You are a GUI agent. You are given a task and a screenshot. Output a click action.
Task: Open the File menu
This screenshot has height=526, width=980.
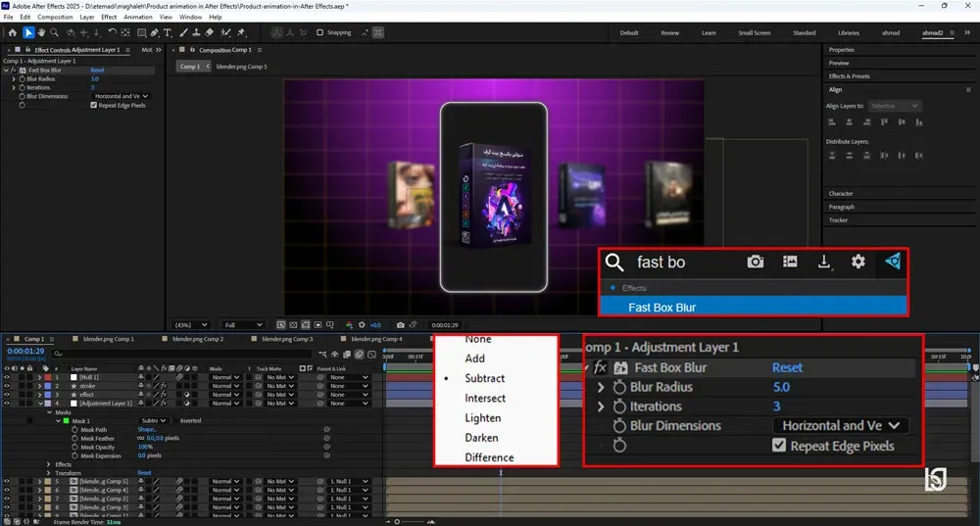(x=8, y=17)
